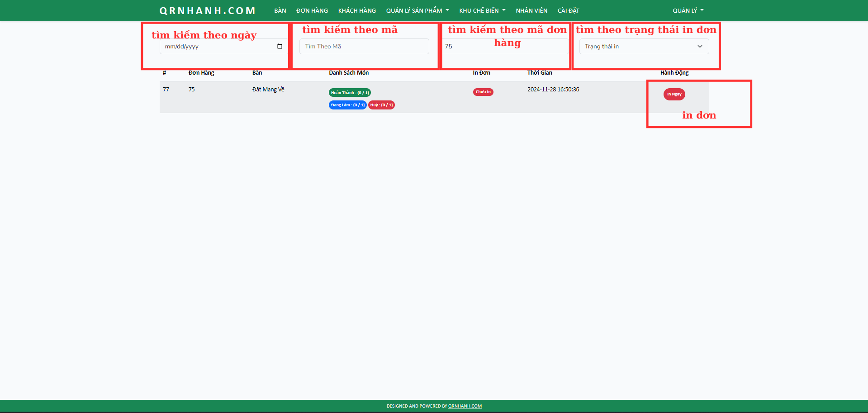Viewport: 868px width, 413px height.
Task: Open the BÀN menu item
Action: pos(280,10)
